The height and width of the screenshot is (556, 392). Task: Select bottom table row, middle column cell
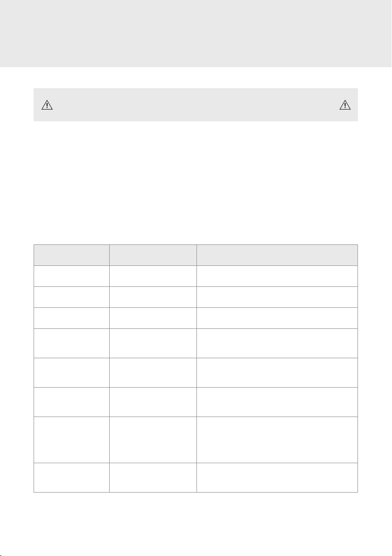tap(153, 478)
